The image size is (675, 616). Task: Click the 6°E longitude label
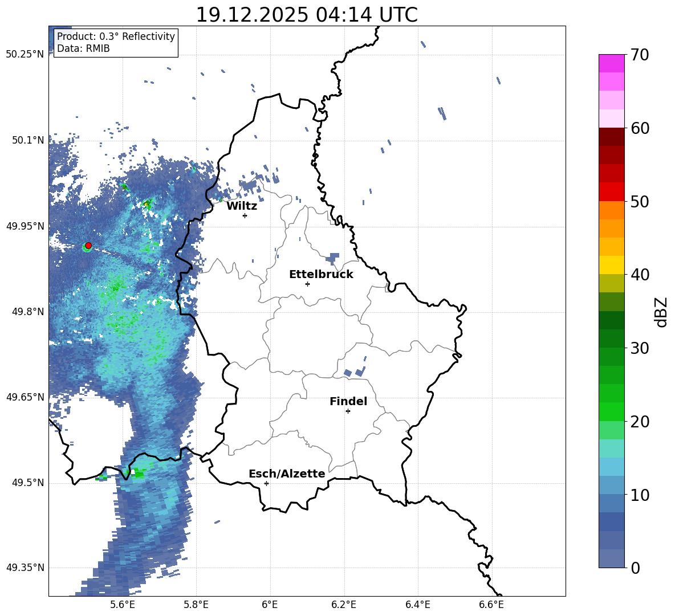pos(270,605)
